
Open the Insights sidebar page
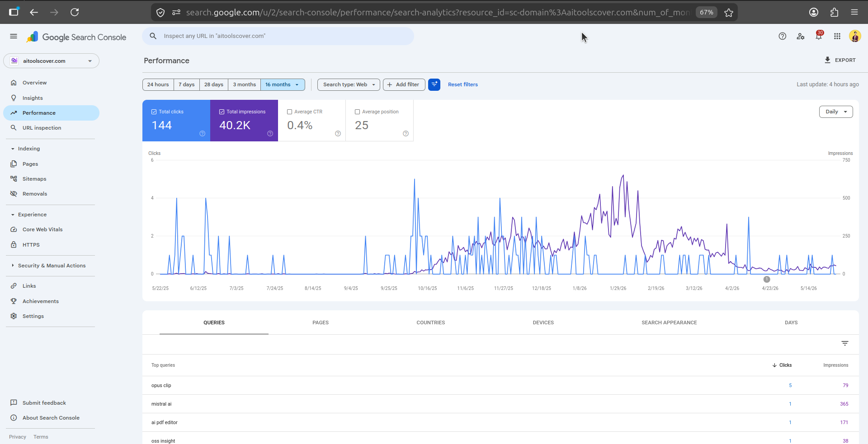coord(52,98)
